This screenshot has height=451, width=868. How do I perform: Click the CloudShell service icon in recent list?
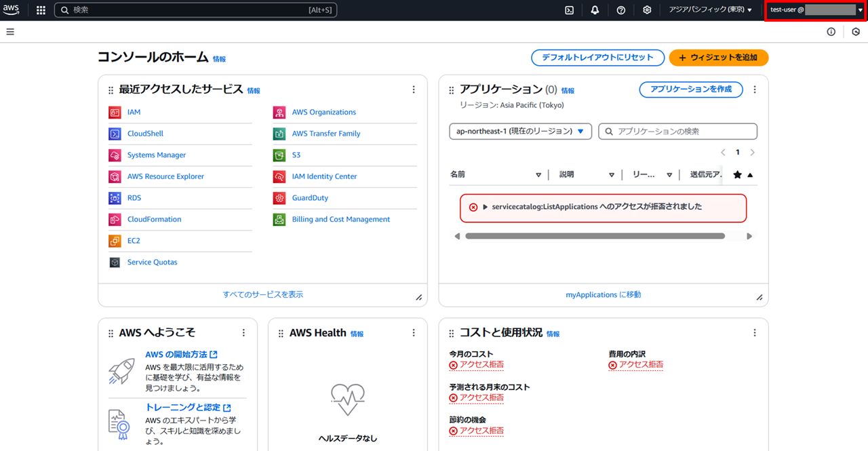coord(115,134)
